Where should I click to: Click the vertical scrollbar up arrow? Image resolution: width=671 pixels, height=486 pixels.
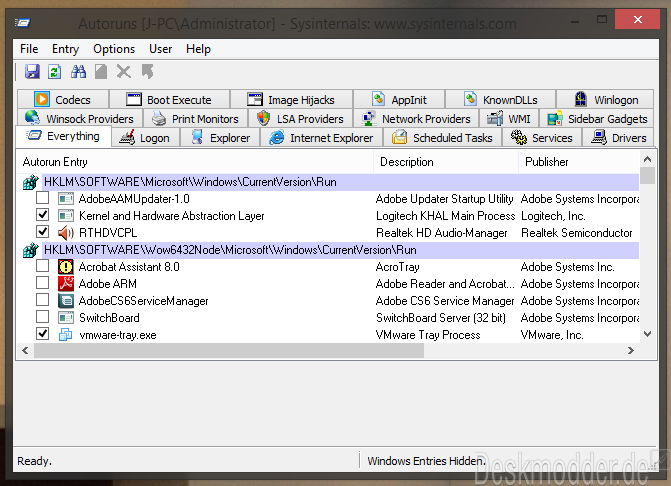(x=647, y=159)
